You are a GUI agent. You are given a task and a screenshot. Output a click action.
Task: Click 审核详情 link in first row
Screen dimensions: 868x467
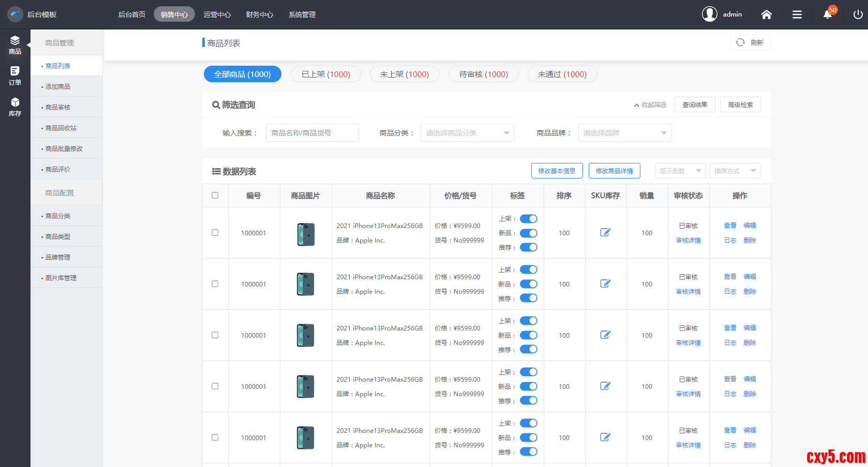(x=688, y=240)
